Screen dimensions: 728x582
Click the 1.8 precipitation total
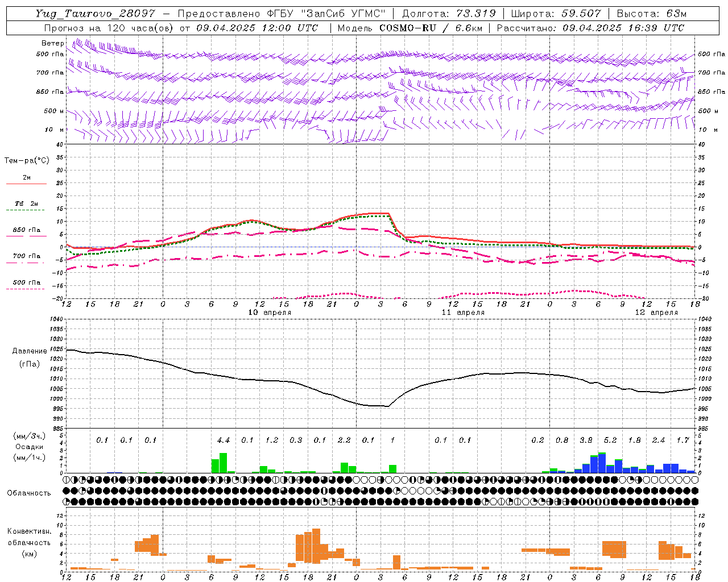[634, 440]
